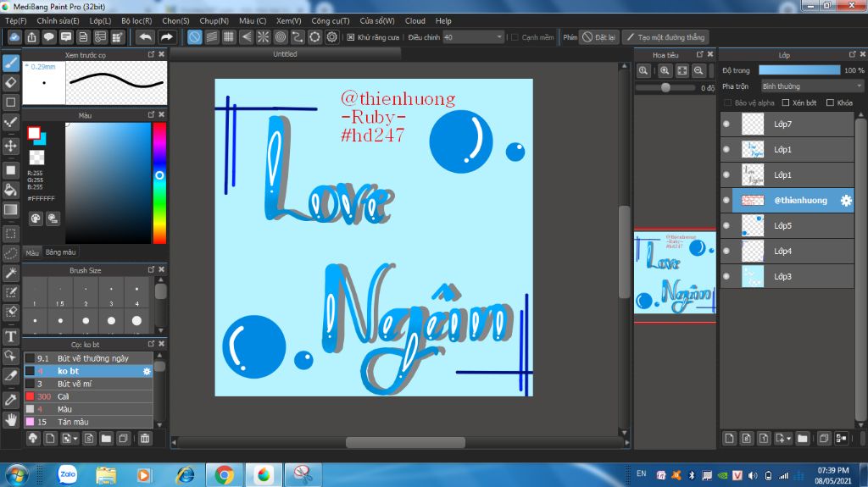868x487 pixels.
Task: Click Tạo một đường thẳng button
Action: [665, 37]
